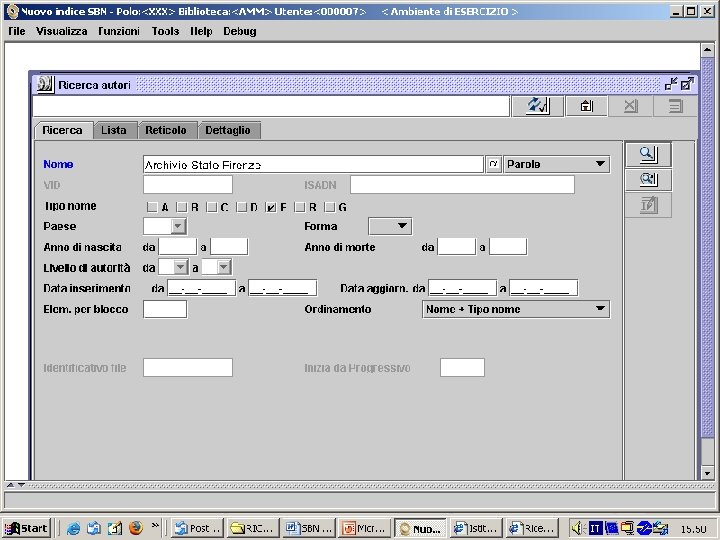The width and height of the screenshot is (720, 540).
Task: Tick the Tipo nome G checkbox
Action: pos(330,207)
